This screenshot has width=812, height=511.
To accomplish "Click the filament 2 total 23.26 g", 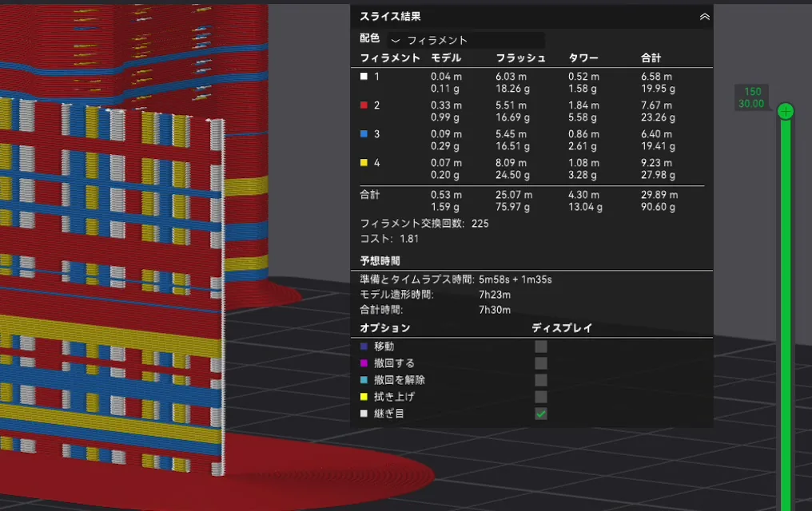I will (x=658, y=117).
